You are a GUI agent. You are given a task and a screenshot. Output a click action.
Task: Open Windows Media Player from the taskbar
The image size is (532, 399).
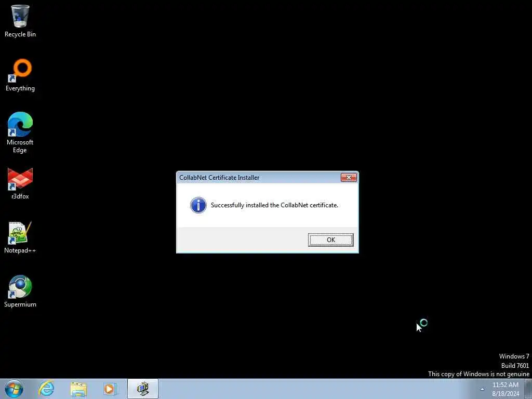pyautogui.click(x=110, y=389)
